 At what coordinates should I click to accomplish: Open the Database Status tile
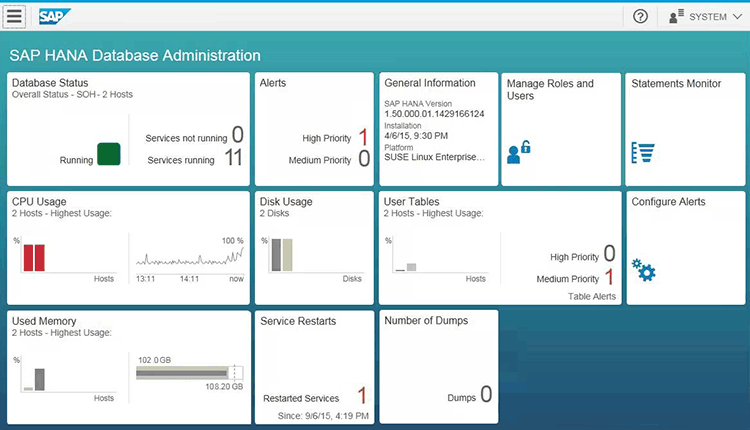click(128, 128)
